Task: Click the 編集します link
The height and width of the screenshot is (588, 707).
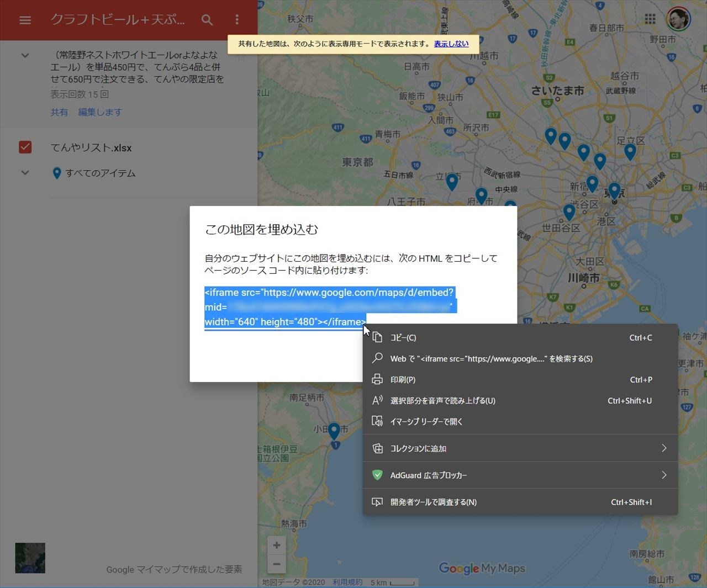Action: click(100, 112)
